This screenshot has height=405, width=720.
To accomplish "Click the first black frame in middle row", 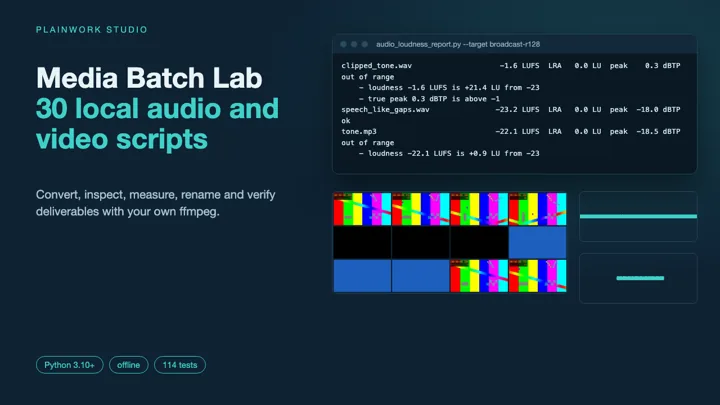I will tap(362, 242).
